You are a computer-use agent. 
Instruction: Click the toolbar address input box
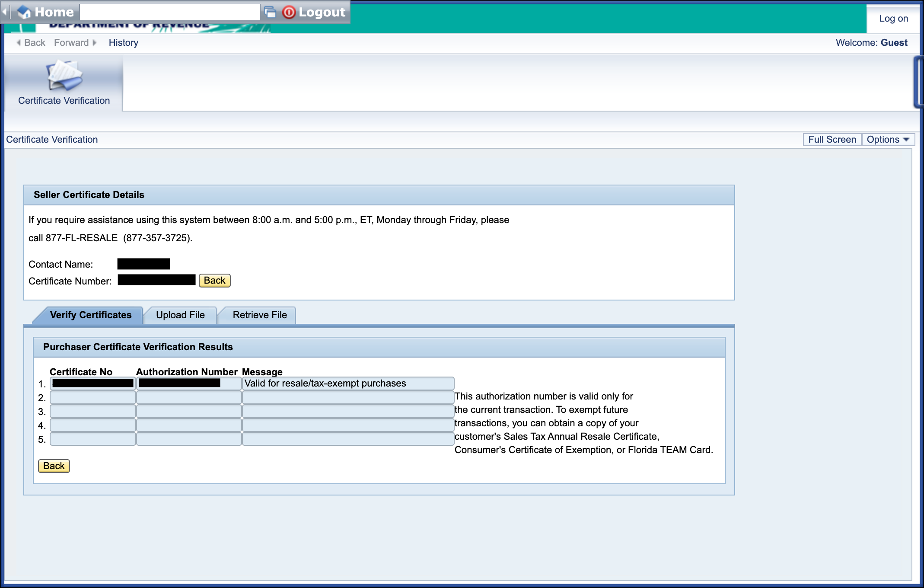(170, 12)
